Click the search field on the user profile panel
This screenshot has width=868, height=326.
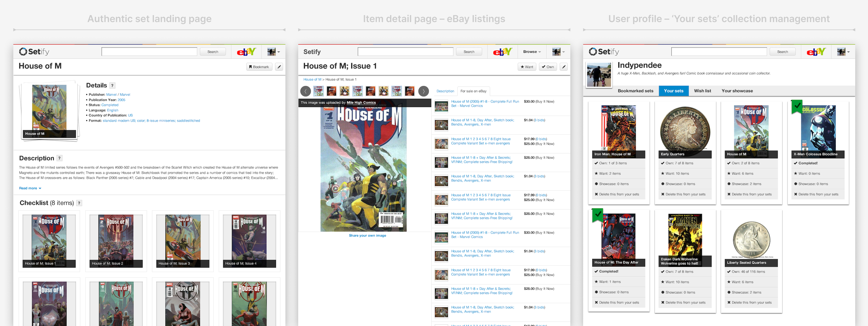point(719,51)
